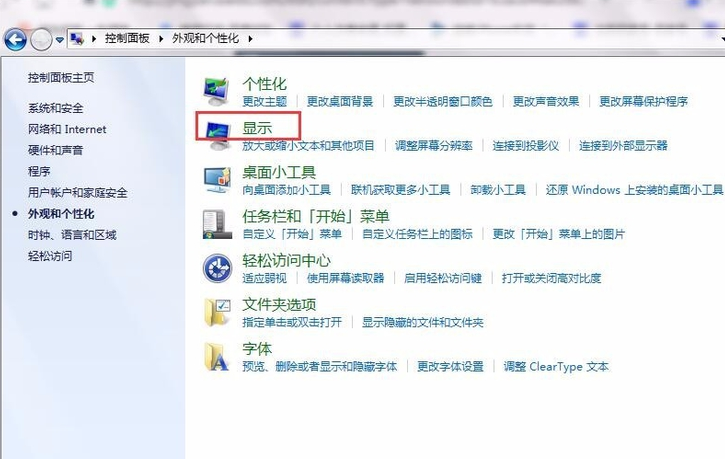The width and height of the screenshot is (725, 459).
Task: Open the recent pages dropdown arrow
Action: (60, 39)
